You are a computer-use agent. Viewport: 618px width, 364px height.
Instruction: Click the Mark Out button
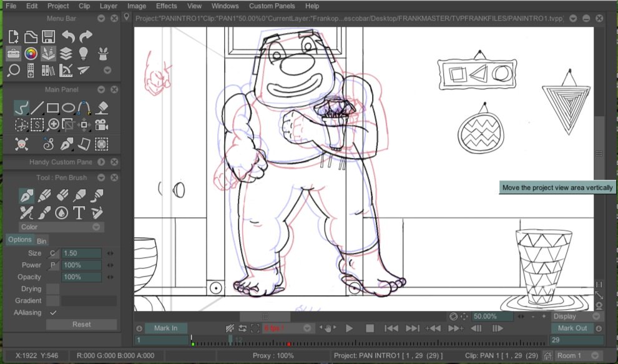(572, 328)
